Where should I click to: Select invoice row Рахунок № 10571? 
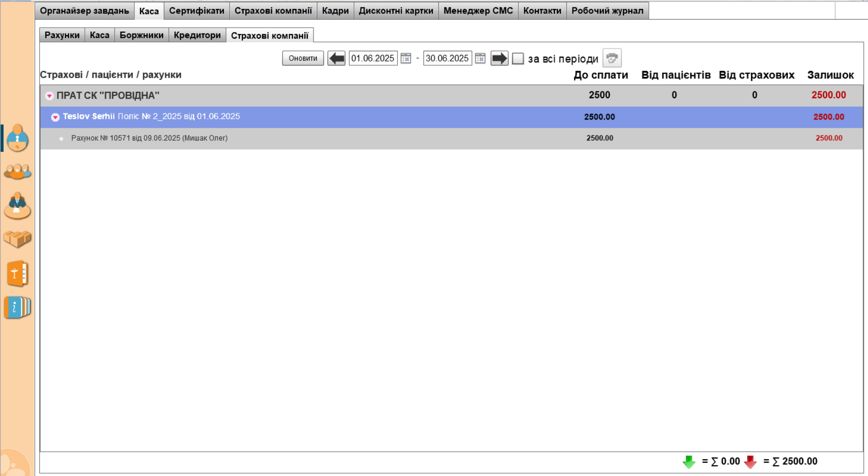click(451, 138)
